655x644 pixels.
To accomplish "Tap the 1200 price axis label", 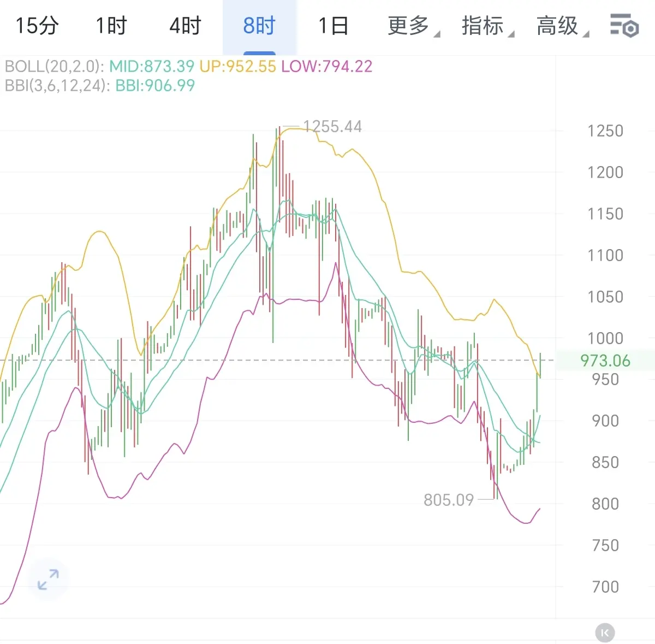I will pos(605,173).
